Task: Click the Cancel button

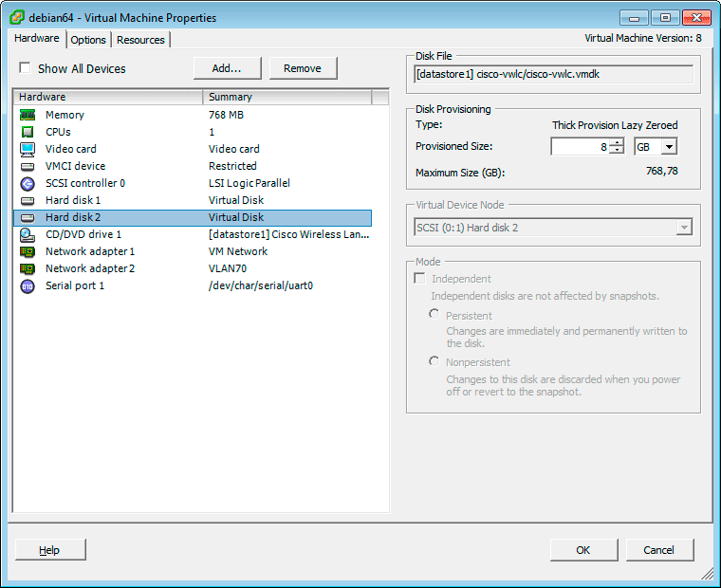Action: pos(659,550)
